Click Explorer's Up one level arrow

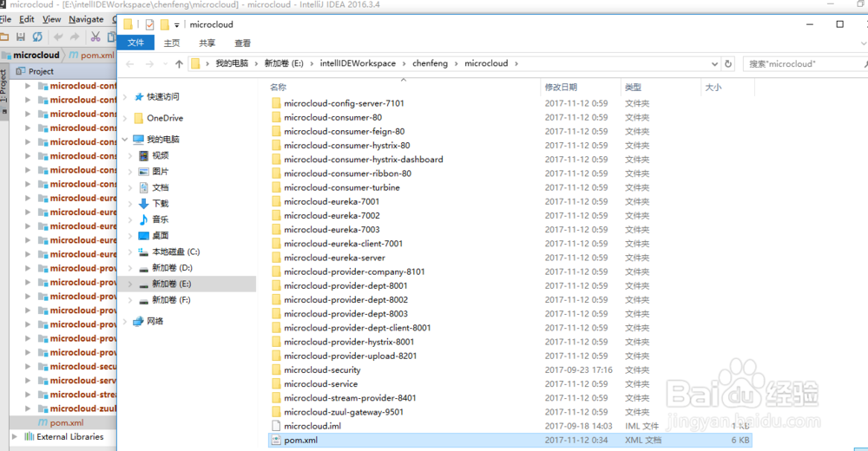point(179,64)
